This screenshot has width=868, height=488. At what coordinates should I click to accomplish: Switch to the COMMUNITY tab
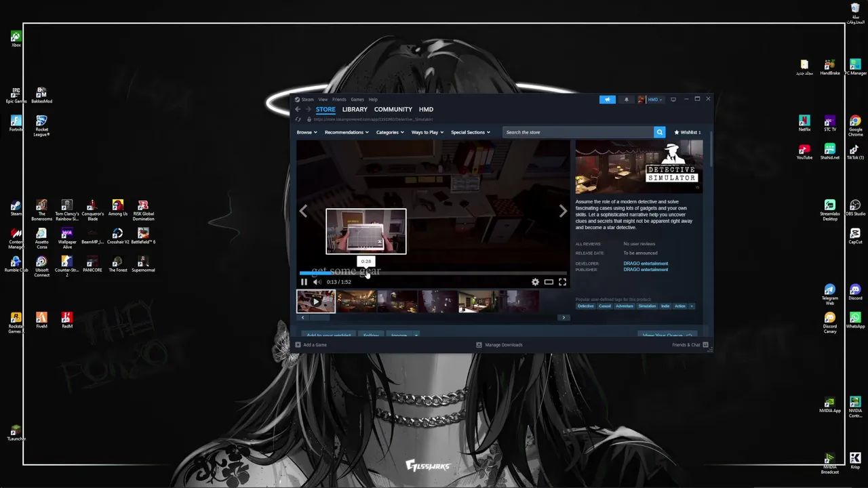[393, 109]
